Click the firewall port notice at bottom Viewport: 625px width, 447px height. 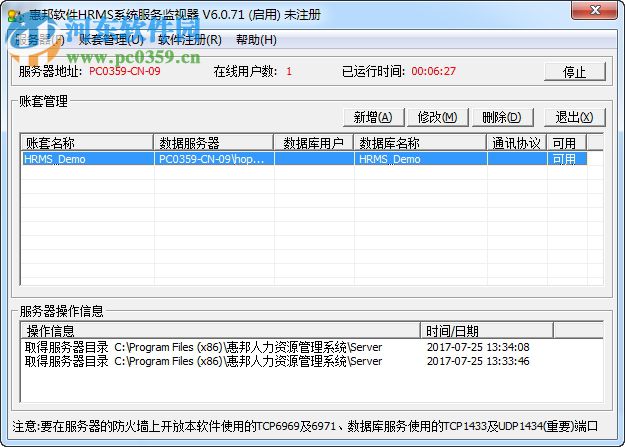pyautogui.click(x=305, y=426)
